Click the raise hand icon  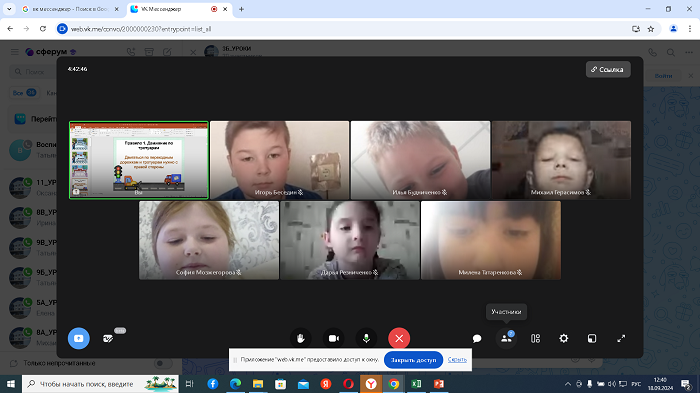(301, 339)
